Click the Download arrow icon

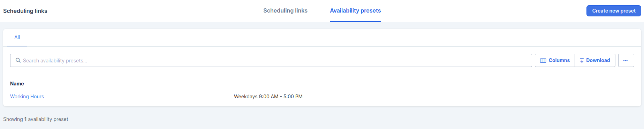coord(582,60)
